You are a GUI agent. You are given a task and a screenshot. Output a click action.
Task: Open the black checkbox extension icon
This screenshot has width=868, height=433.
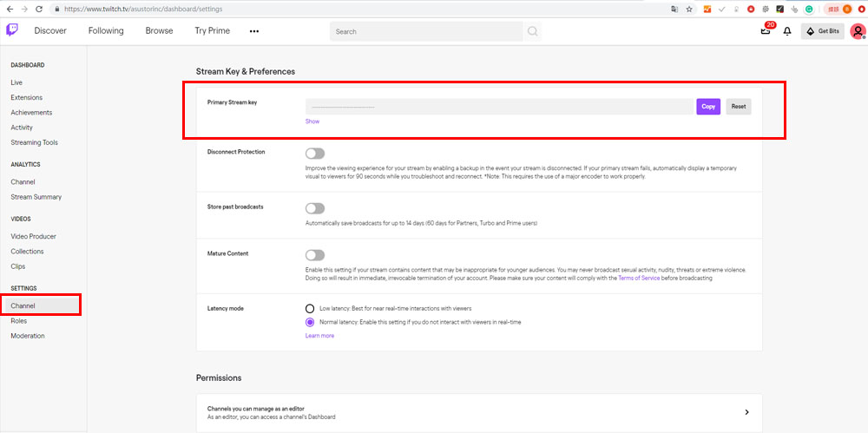tap(780, 10)
